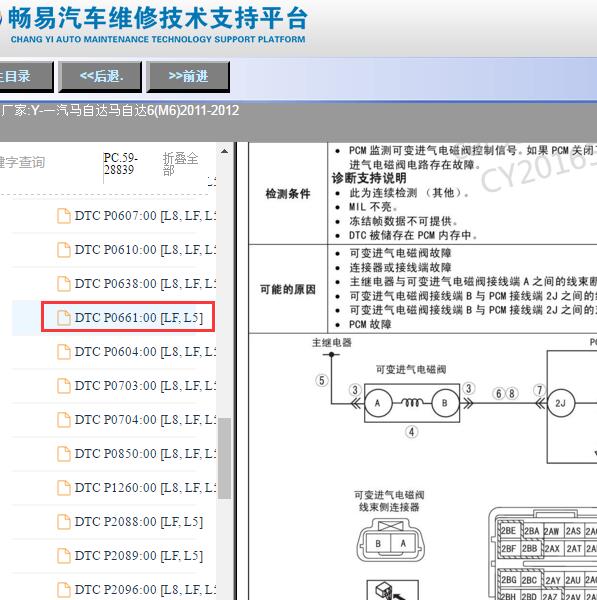Click the tree panel scrollbar thumb

click(x=224, y=458)
